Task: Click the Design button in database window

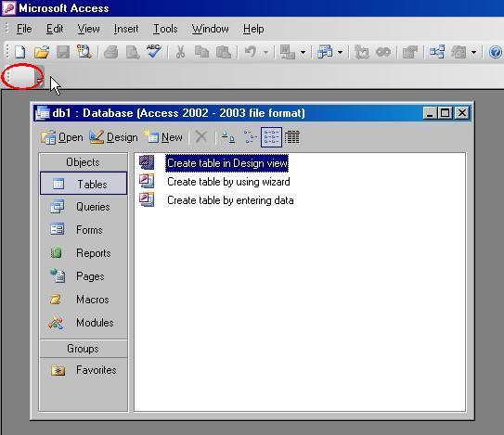Action: point(113,137)
